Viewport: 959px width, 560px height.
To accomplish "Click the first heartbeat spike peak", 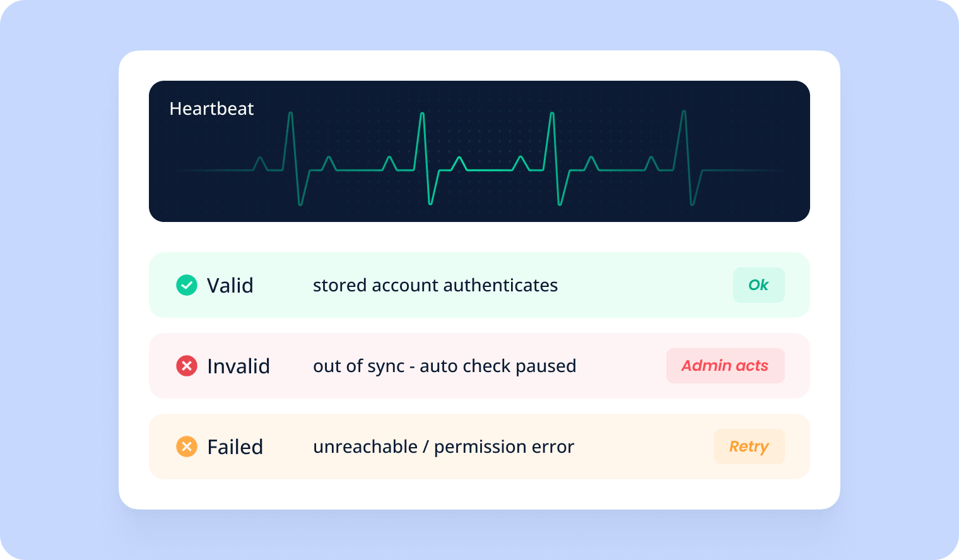I will coord(290,114).
